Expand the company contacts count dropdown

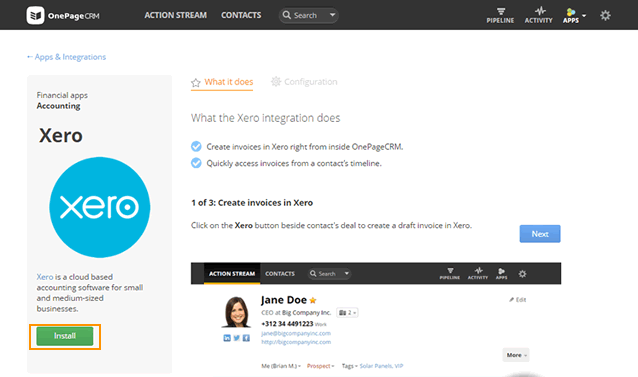click(x=347, y=313)
